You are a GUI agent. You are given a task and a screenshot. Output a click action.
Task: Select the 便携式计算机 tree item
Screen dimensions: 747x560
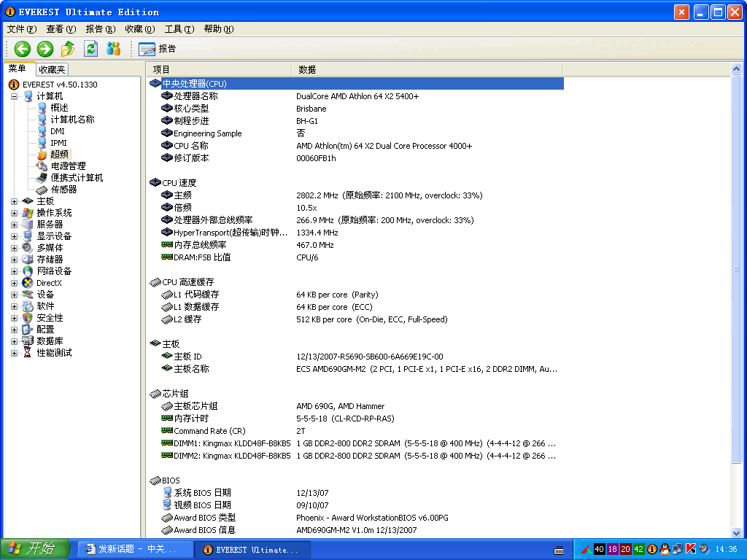pos(77,178)
